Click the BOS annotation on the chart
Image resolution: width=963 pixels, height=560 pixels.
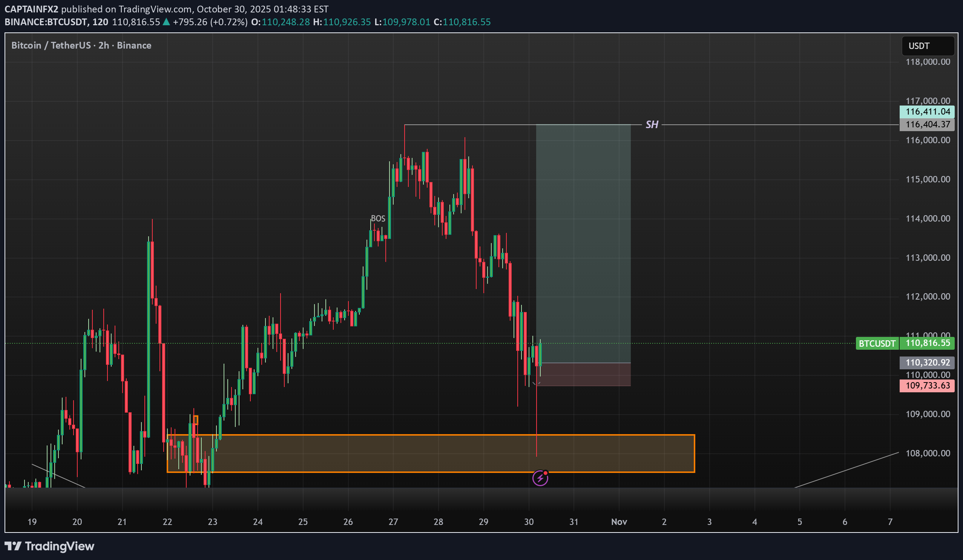(377, 219)
